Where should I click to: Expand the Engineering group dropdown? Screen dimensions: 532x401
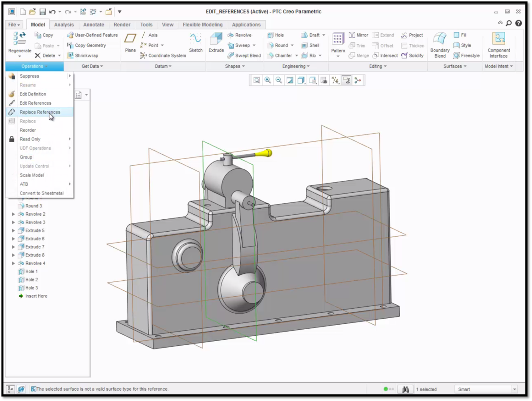tap(296, 66)
